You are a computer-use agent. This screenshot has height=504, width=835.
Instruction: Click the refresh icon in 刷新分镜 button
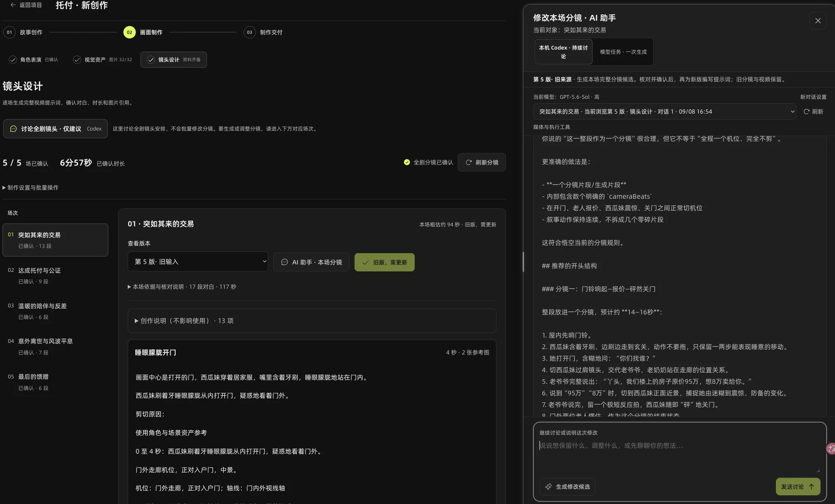468,162
